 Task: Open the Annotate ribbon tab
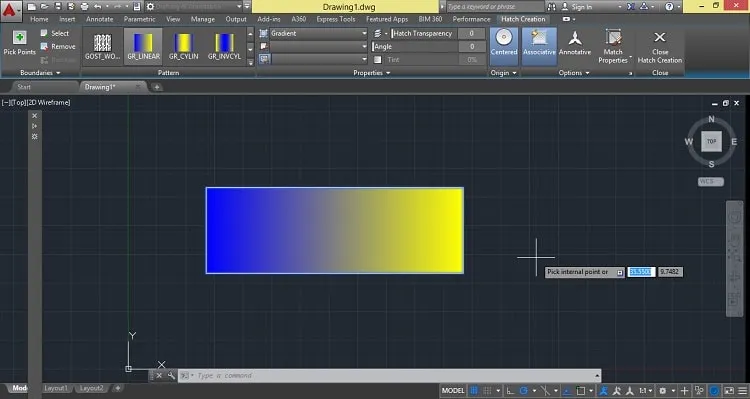[x=99, y=19]
